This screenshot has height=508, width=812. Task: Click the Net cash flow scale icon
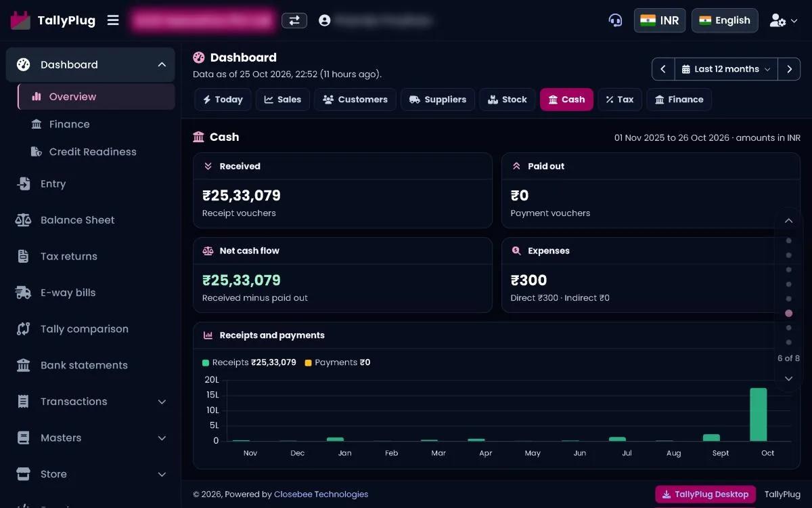click(208, 251)
